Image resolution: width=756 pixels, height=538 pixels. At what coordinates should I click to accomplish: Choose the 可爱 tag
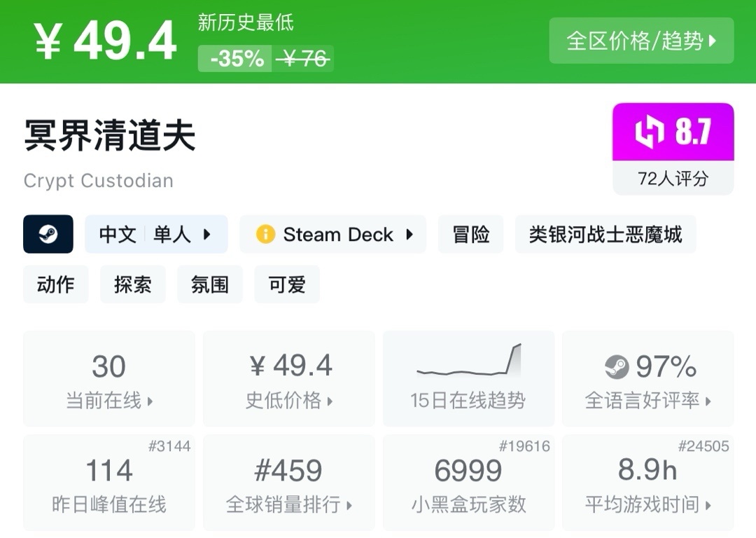click(x=287, y=284)
